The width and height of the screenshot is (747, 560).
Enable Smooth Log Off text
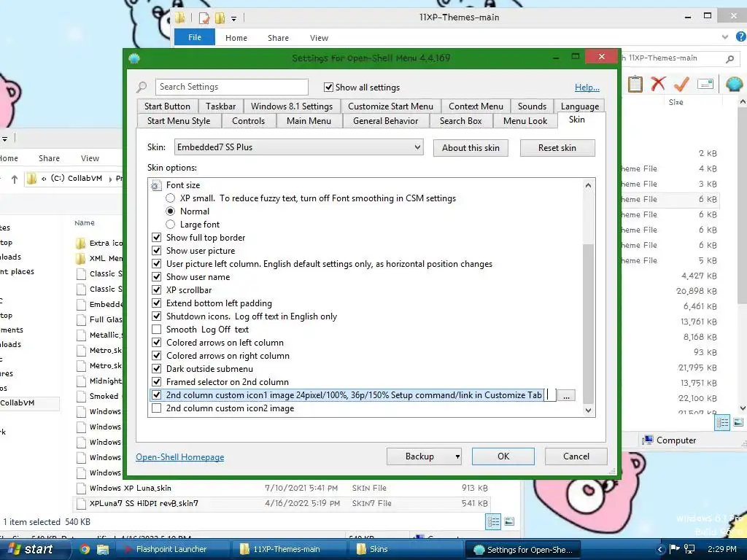156,330
